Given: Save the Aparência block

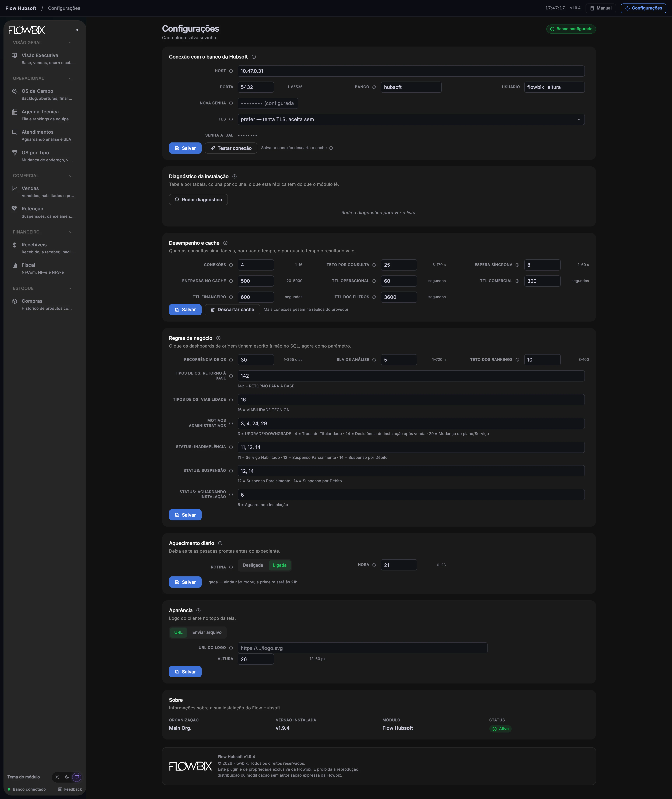Looking at the screenshot, I should point(185,672).
